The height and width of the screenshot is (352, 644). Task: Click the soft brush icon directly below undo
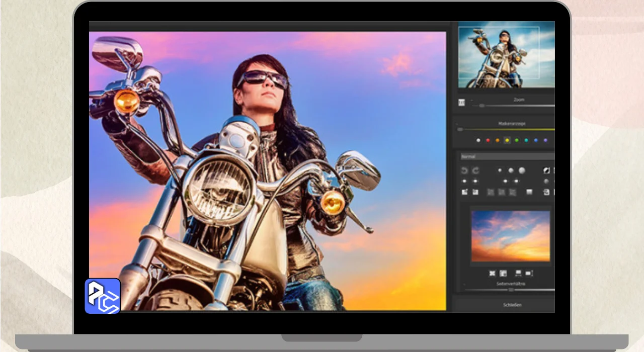point(464,181)
